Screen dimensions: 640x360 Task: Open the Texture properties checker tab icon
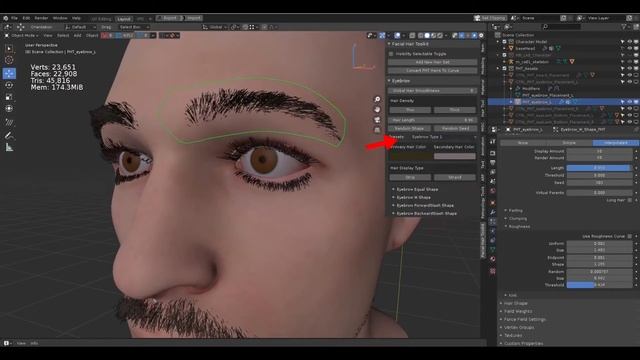pos(493,271)
